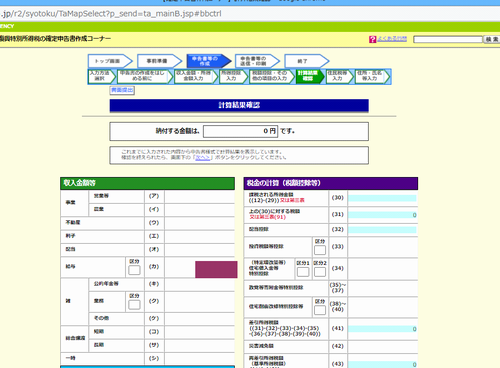Click the 区分 box in row (33)

(320, 250)
